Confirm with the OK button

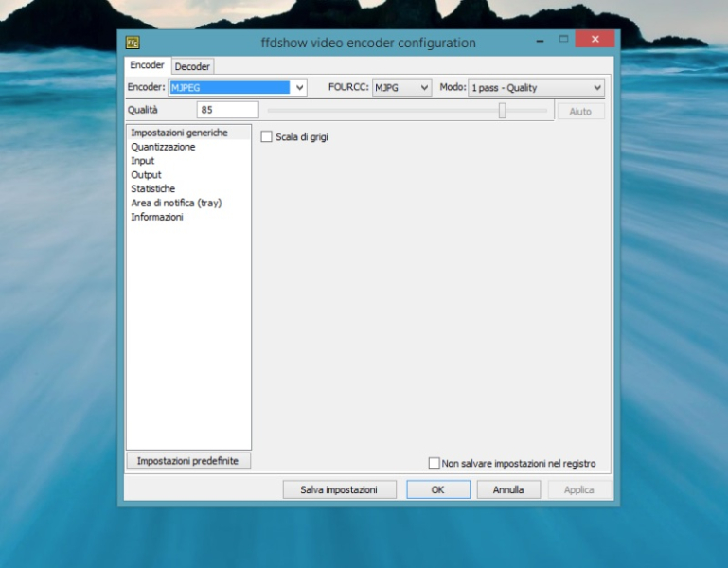tap(437, 489)
